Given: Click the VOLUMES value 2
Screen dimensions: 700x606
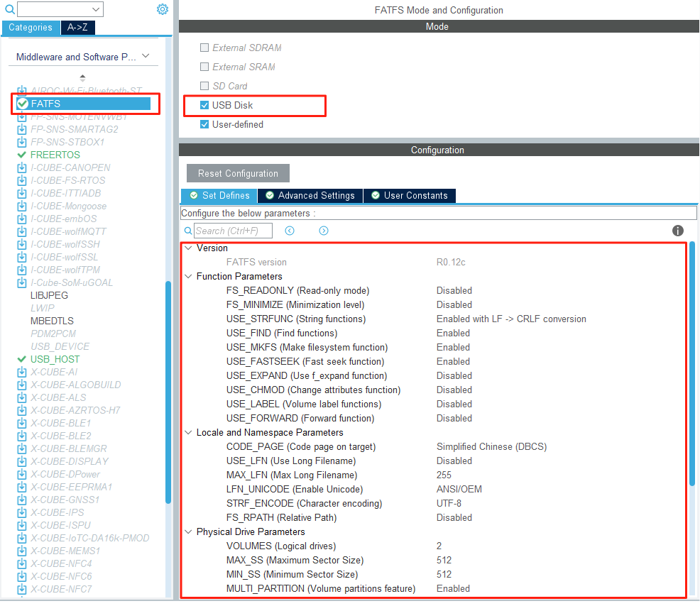Looking at the screenshot, I should [439, 546].
